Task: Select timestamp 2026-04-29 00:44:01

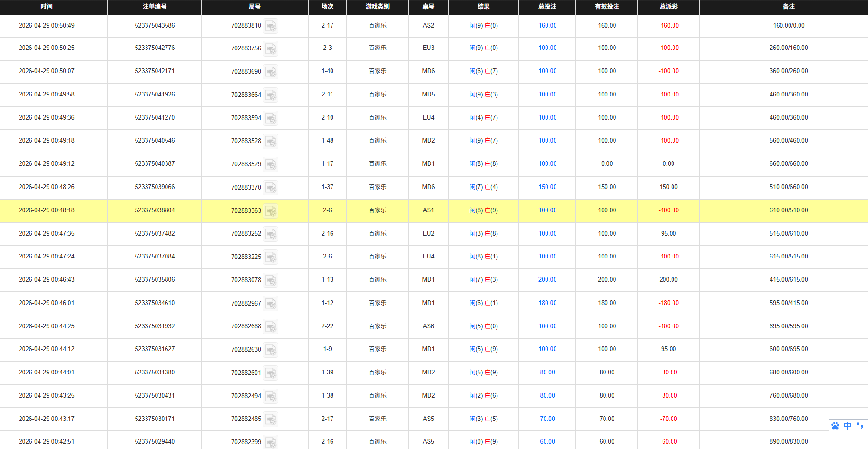Action: 47,373
